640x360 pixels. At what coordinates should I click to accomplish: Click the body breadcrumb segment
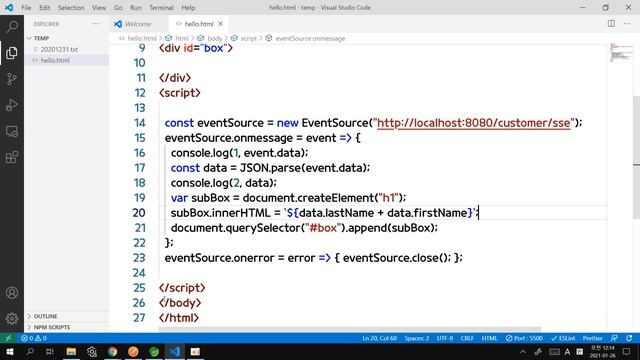[x=215, y=38]
